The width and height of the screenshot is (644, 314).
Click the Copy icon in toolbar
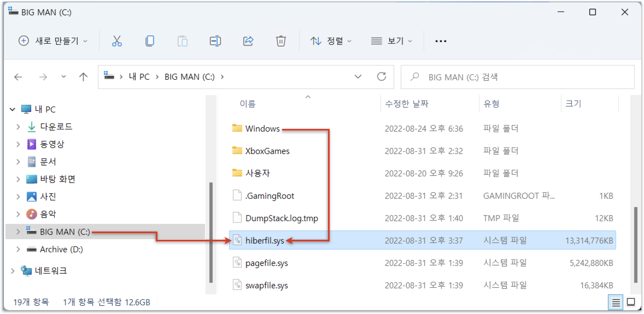click(x=150, y=41)
